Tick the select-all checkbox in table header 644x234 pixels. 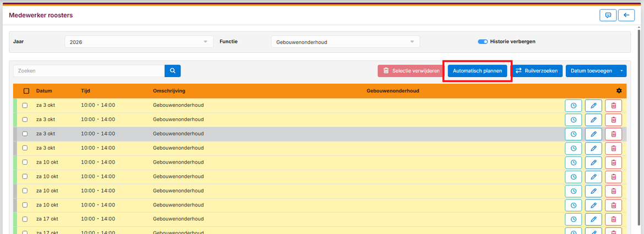26,91
